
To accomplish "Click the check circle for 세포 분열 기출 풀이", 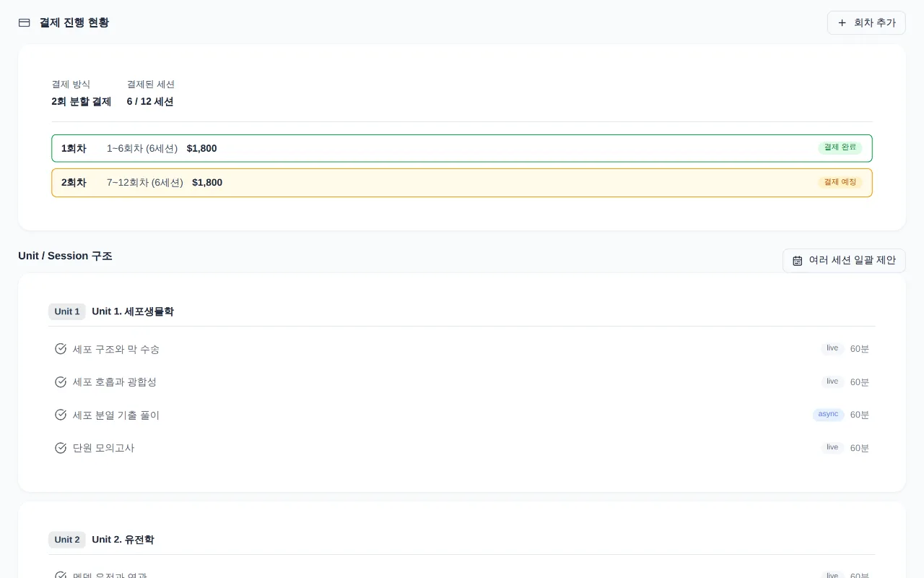I will click(x=61, y=415).
